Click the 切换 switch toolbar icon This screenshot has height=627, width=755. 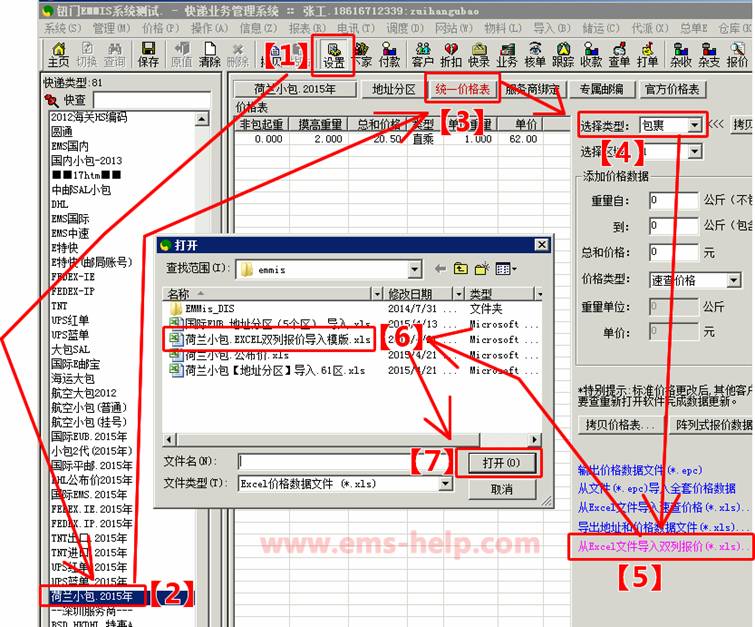tap(87, 54)
